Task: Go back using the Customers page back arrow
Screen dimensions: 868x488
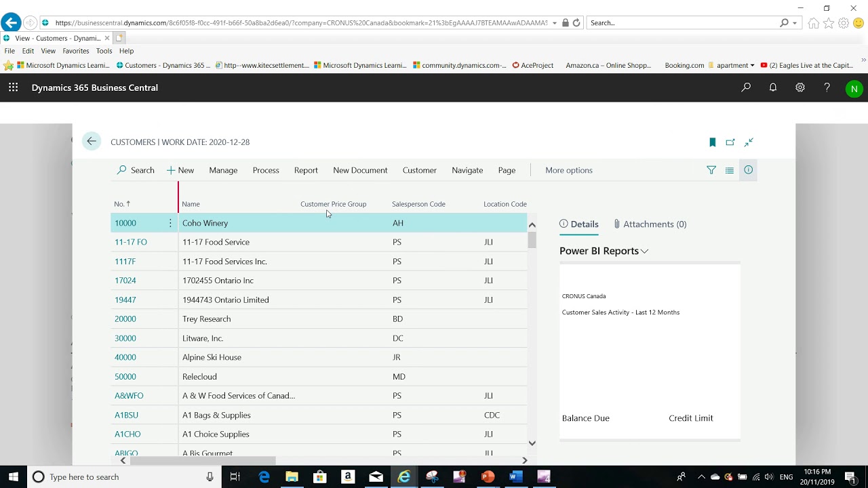Action: [92, 142]
